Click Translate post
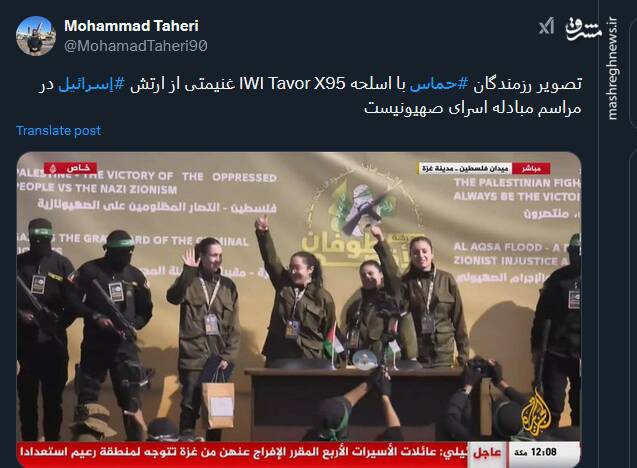Image resolution: width=637 pixels, height=468 pixels. click(x=58, y=130)
